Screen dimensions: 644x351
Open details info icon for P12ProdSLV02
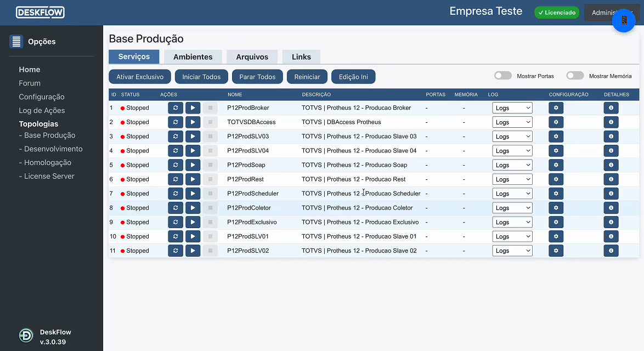click(x=611, y=251)
